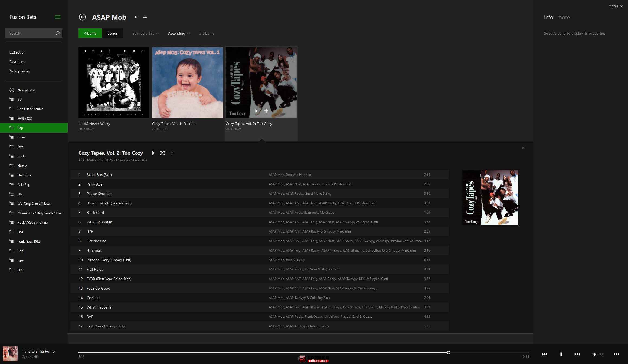Image resolution: width=628 pixels, height=364 pixels.
Task: Open the Jazz playlist
Action: pyautogui.click(x=34, y=147)
